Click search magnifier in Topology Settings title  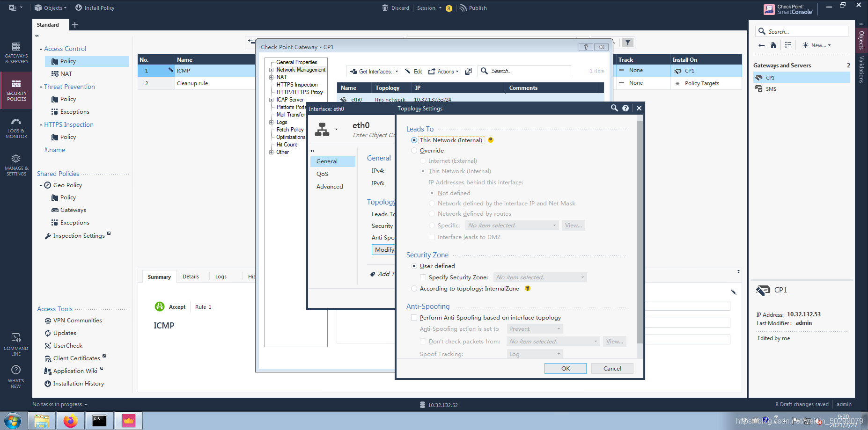point(614,108)
